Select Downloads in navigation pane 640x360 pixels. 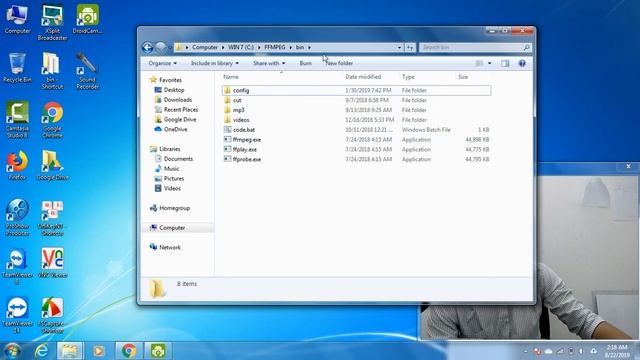(173, 100)
